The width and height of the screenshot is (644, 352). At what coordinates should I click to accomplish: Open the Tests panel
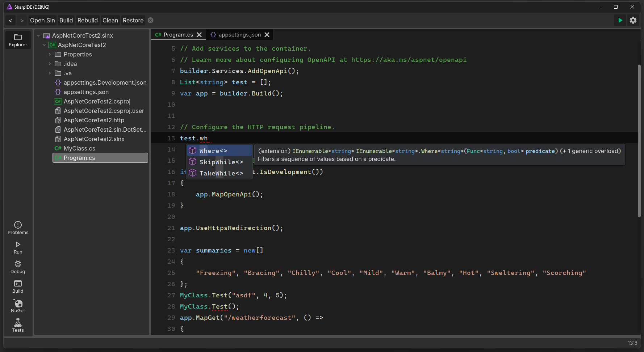[x=18, y=326]
